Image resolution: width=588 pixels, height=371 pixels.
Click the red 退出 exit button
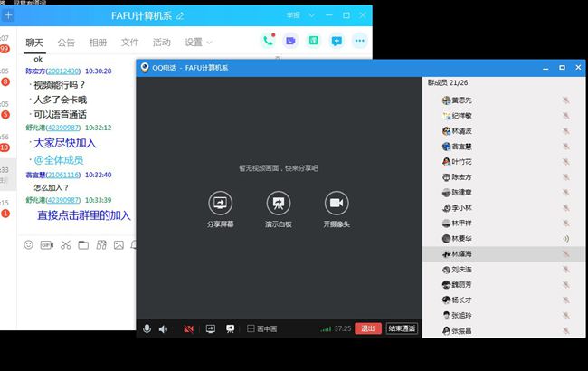367,328
